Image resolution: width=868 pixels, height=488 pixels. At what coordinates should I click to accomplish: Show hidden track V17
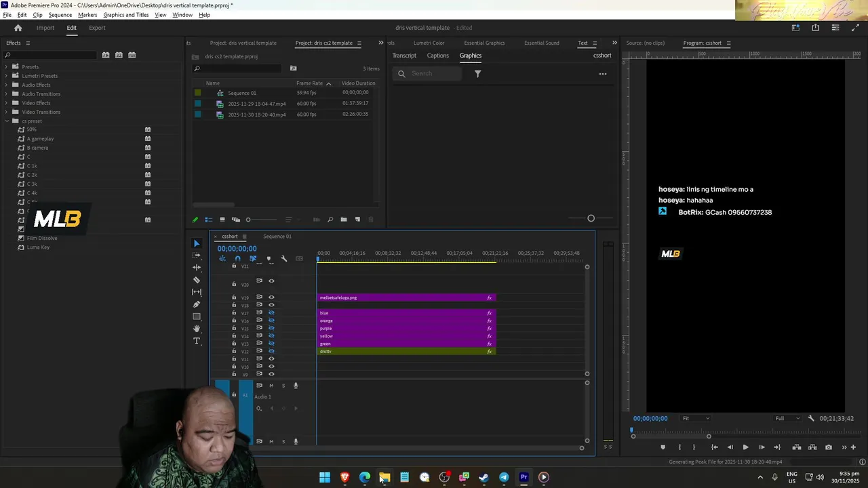pyautogui.click(x=271, y=312)
